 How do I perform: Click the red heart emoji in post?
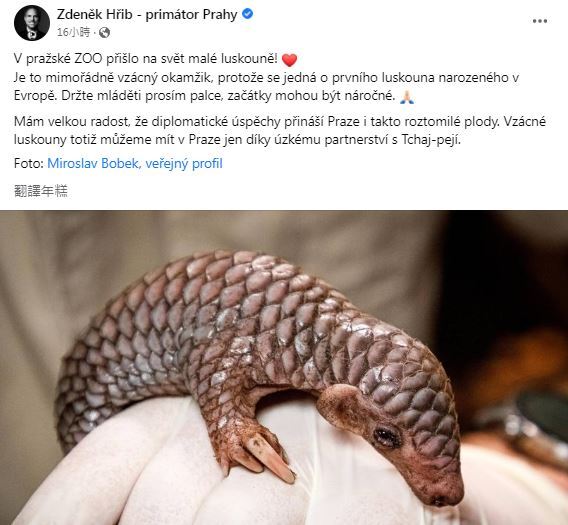[289, 60]
